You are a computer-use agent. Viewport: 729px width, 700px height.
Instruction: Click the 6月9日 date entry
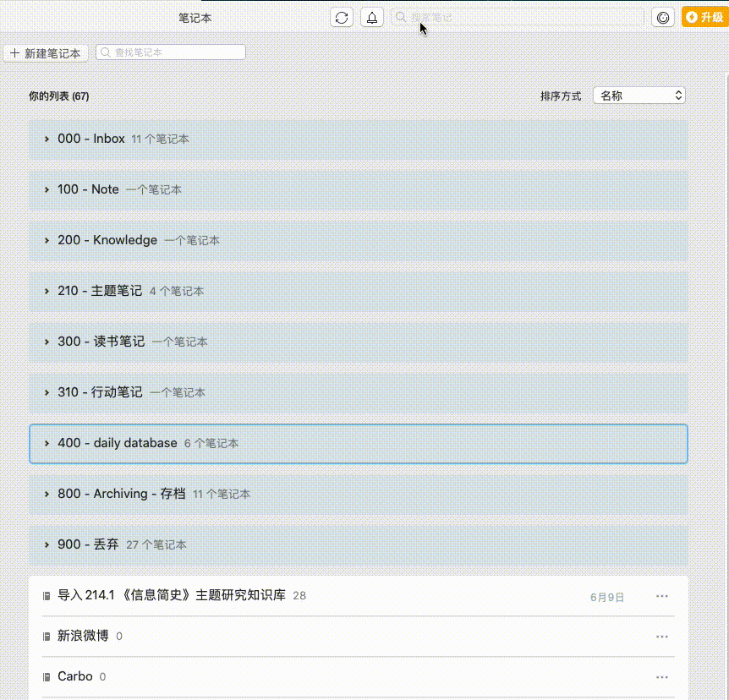click(x=606, y=597)
